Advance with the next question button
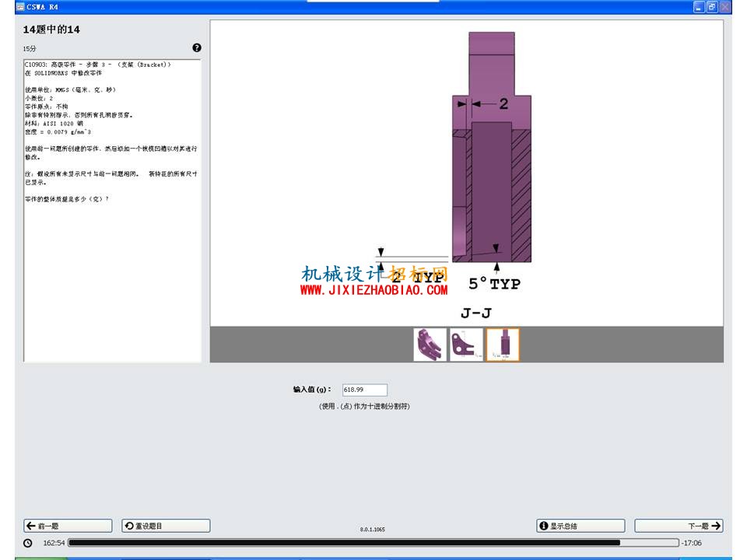 tap(679, 526)
